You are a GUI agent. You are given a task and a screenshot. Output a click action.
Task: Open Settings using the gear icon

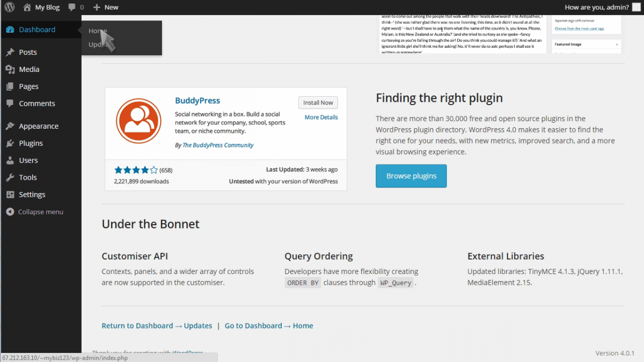[x=11, y=195]
